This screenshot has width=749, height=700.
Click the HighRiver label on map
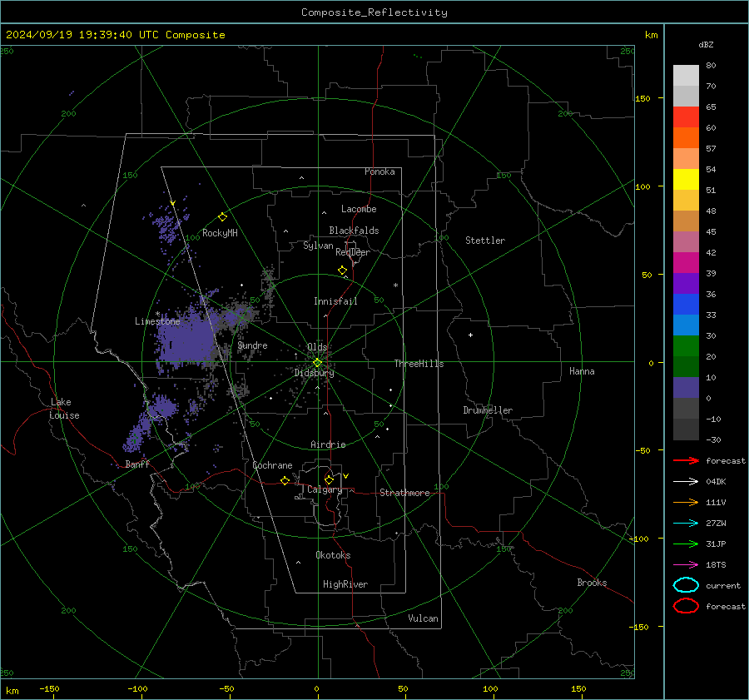(345, 584)
